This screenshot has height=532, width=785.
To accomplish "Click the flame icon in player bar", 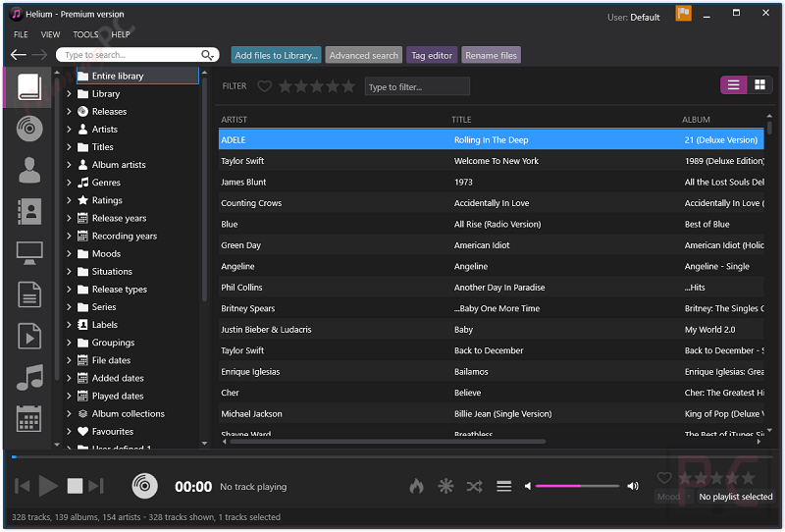I will (x=416, y=486).
